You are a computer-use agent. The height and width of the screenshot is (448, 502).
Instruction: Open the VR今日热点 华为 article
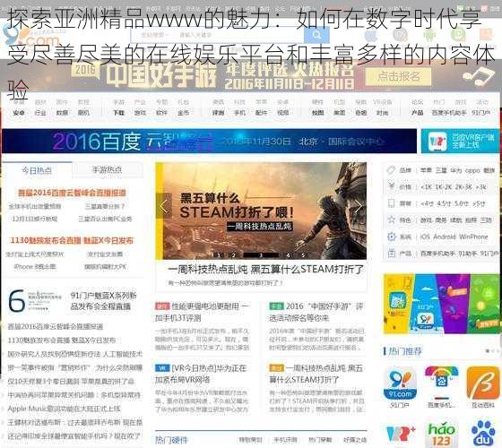click(x=201, y=374)
